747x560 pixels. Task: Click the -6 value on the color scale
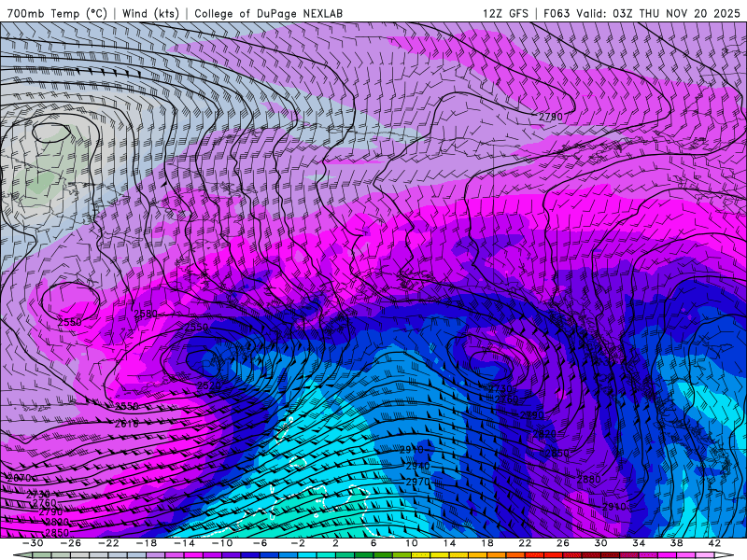[260, 543]
